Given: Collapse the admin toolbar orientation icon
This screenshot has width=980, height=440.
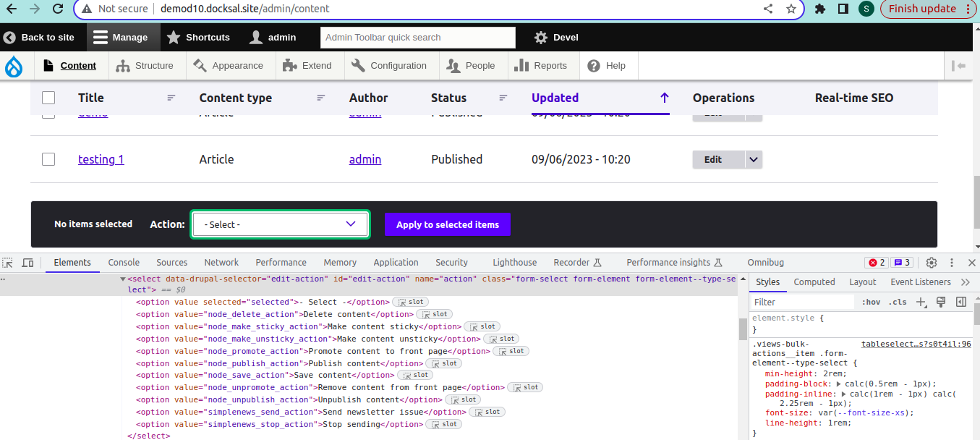Looking at the screenshot, I should point(959,66).
